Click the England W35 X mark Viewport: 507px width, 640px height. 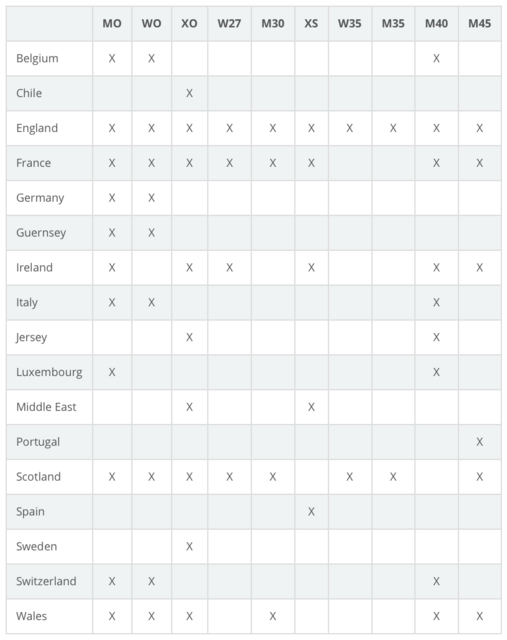pyautogui.click(x=349, y=128)
